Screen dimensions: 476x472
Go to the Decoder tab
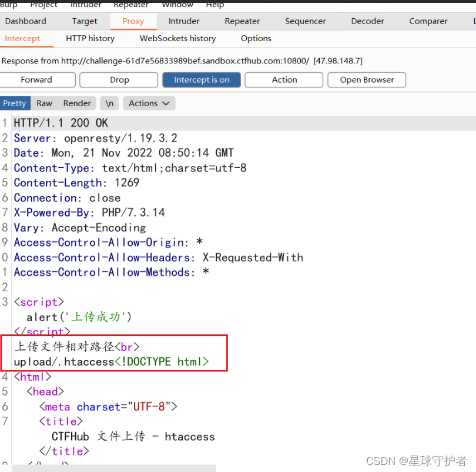tap(367, 21)
